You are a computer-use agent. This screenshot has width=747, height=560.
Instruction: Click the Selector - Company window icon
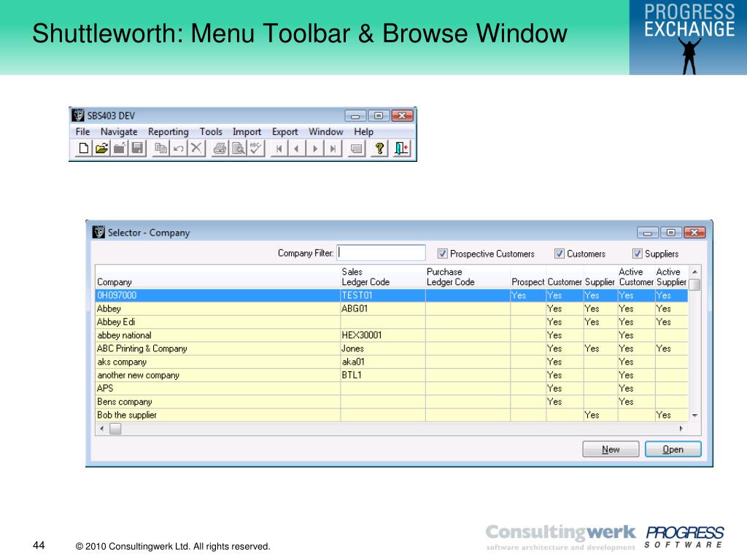pyautogui.click(x=98, y=232)
